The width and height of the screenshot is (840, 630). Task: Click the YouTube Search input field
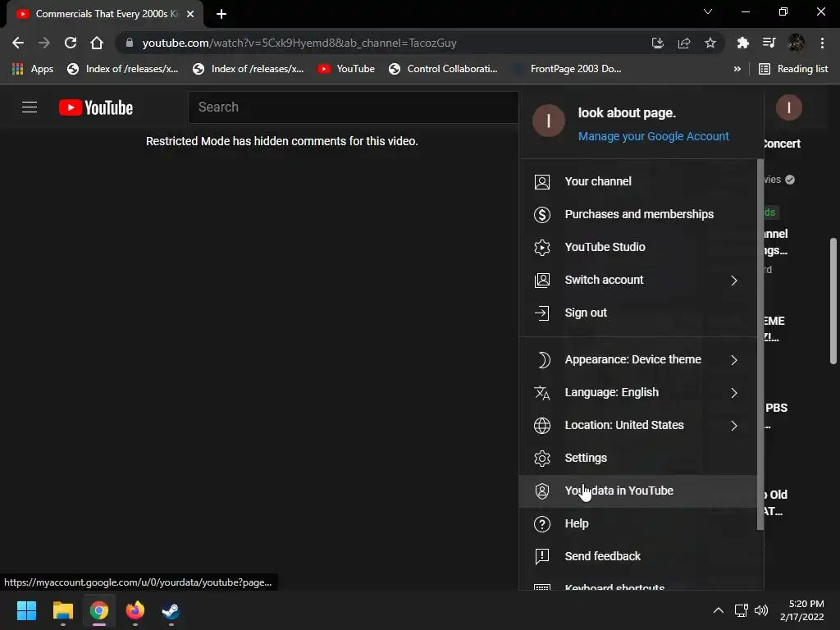point(354,107)
